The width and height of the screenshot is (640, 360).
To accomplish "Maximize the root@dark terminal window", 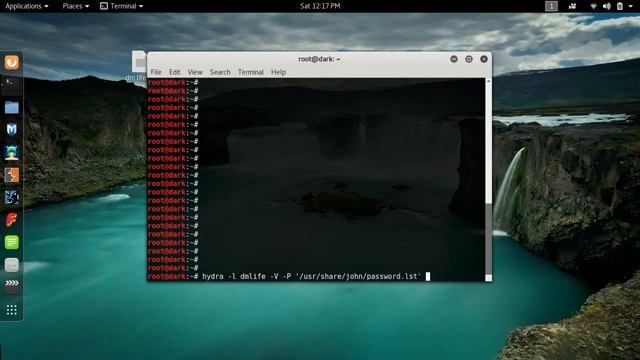I will point(469,59).
